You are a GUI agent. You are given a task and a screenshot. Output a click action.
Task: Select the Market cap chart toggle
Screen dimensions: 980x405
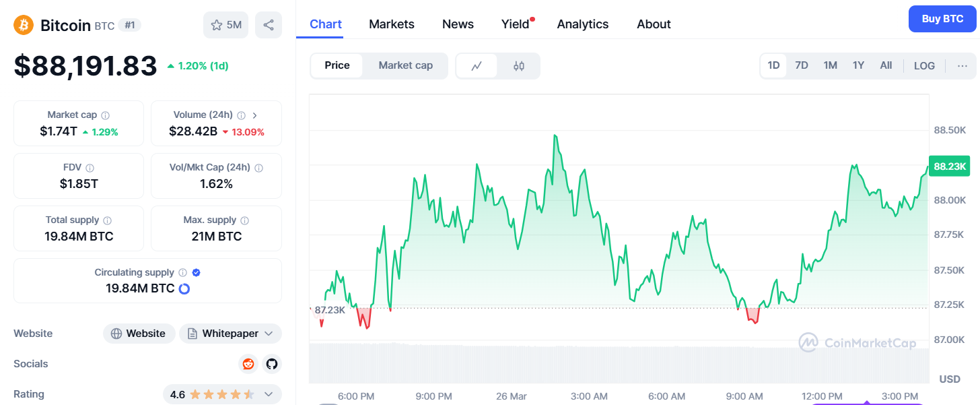(x=405, y=65)
